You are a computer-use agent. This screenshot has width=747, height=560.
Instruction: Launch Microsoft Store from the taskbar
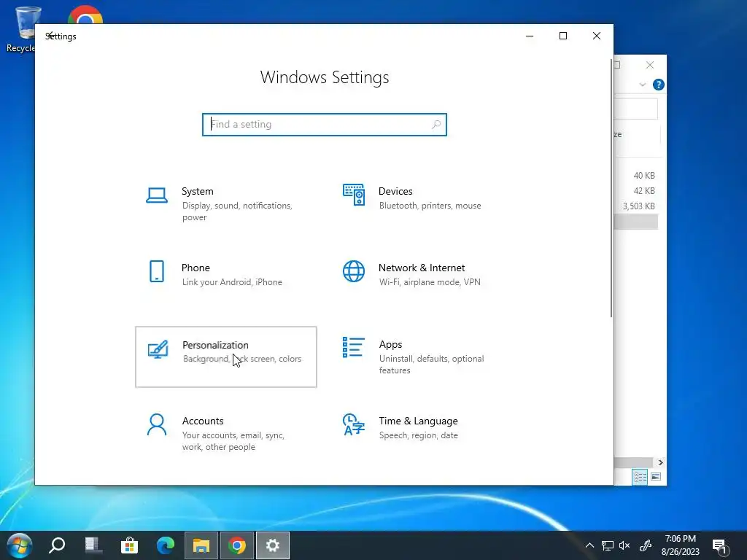coord(129,545)
